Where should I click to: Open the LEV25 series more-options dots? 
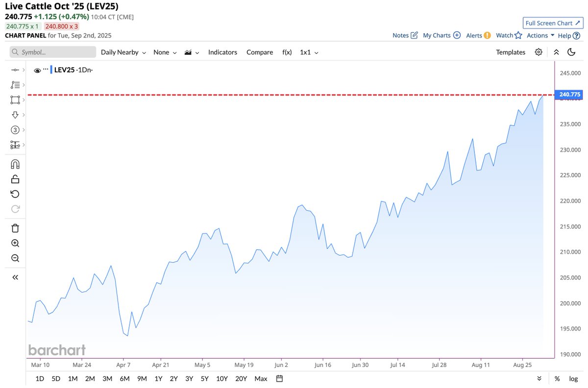(46, 69)
